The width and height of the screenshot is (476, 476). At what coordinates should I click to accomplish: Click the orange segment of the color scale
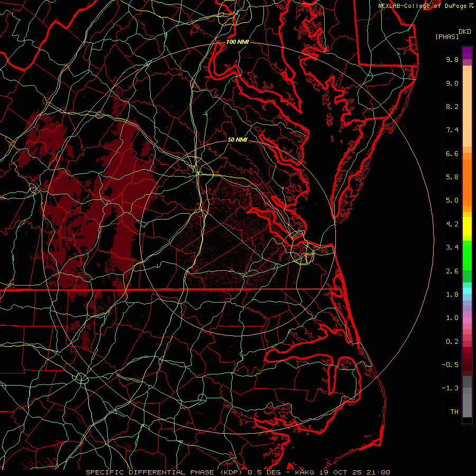click(467, 183)
